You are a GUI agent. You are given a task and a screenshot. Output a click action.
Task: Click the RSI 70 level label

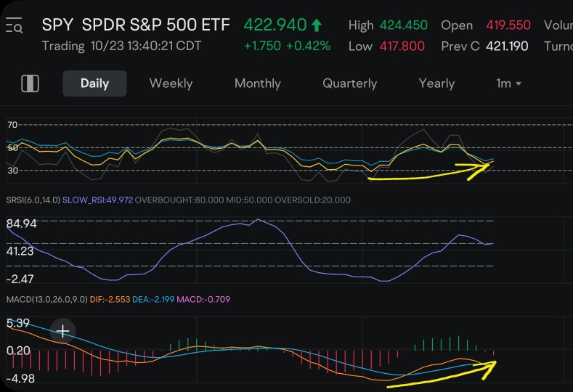(12, 125)
